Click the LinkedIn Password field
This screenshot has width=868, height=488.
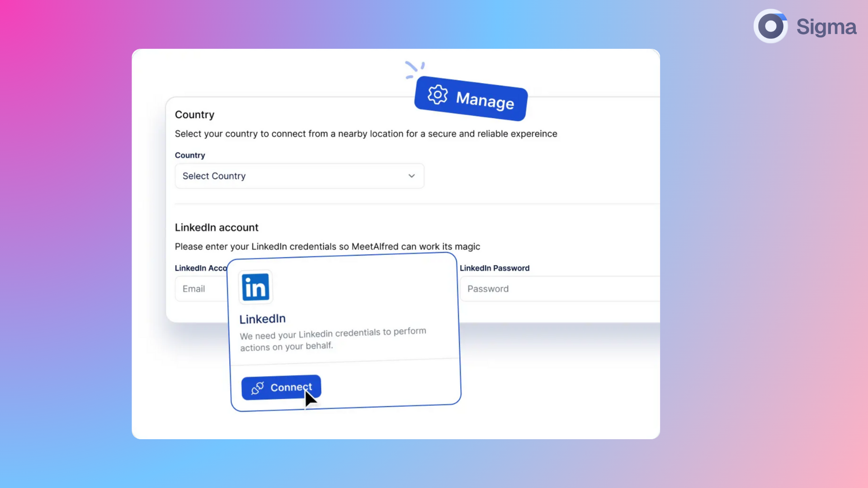(560, 289)
